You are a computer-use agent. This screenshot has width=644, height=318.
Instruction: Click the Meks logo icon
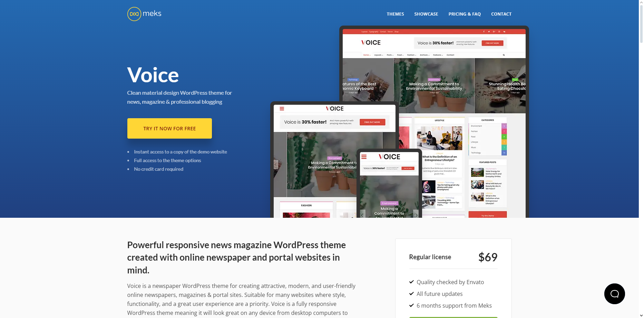(x=134, y=14)
